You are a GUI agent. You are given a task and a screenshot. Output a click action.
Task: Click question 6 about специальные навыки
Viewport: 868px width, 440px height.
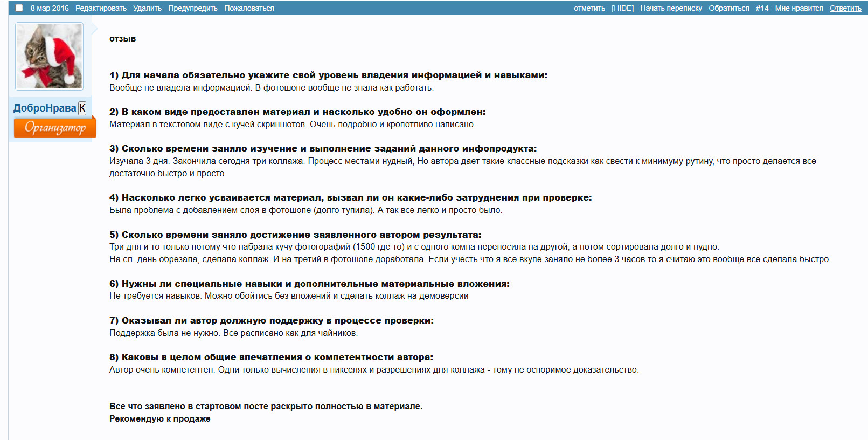(x=309, y=284)
